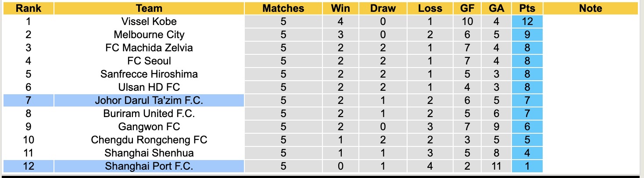Select the Loss column header

[430, 8]
